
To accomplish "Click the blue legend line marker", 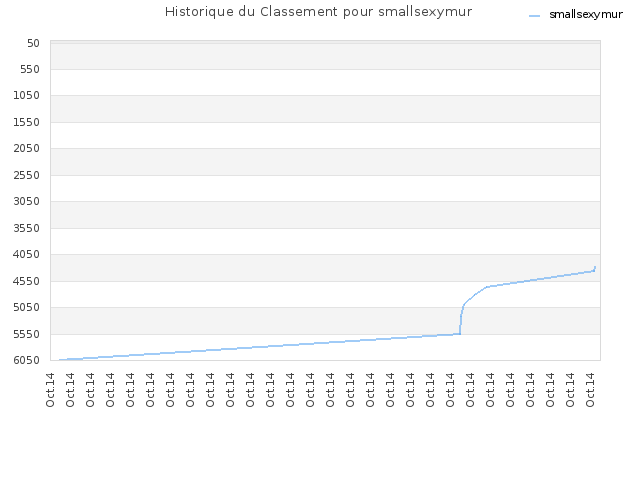I will pyautogui.click(x=534, y=16).
